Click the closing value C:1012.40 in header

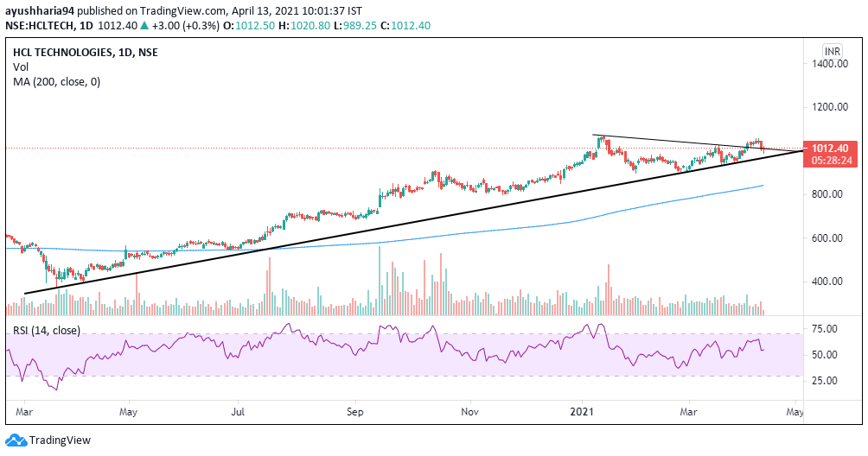tap(405, 25)
